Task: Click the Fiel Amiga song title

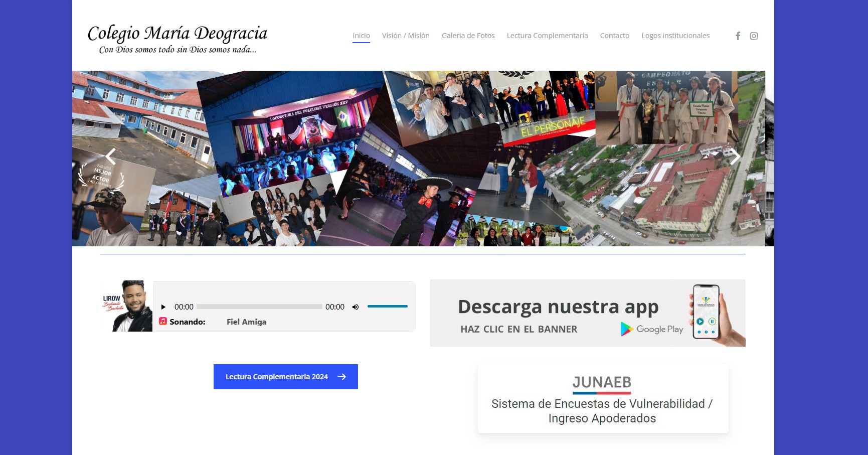Action: tap(246, 322)
